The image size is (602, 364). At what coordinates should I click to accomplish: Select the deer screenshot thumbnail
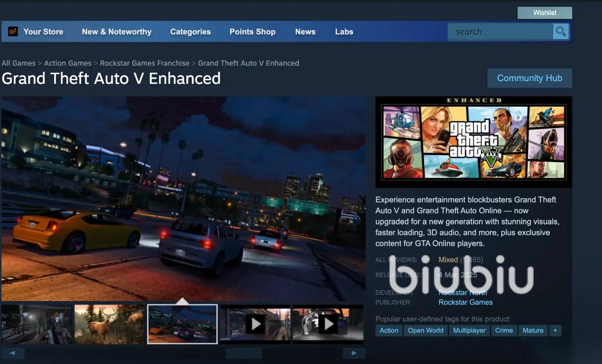[109, 324]
